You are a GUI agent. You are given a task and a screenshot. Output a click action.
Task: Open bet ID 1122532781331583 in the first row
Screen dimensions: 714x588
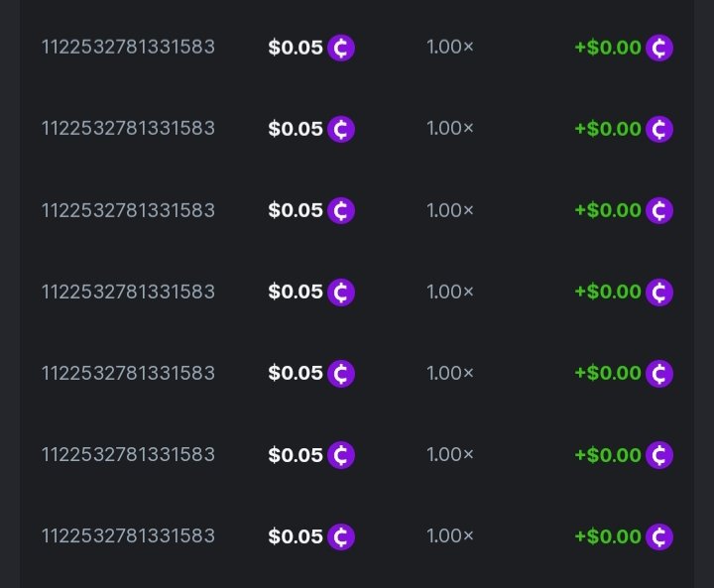128,47
